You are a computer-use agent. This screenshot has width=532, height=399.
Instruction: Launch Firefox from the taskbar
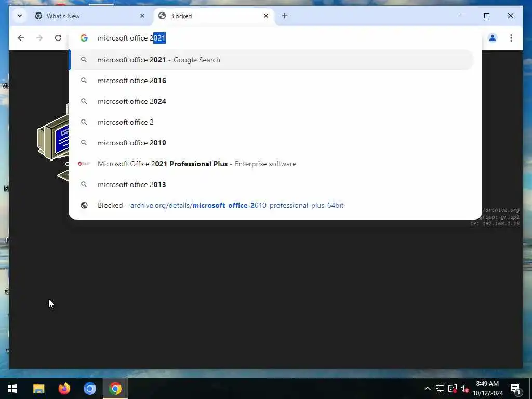[x=64, y=389]
